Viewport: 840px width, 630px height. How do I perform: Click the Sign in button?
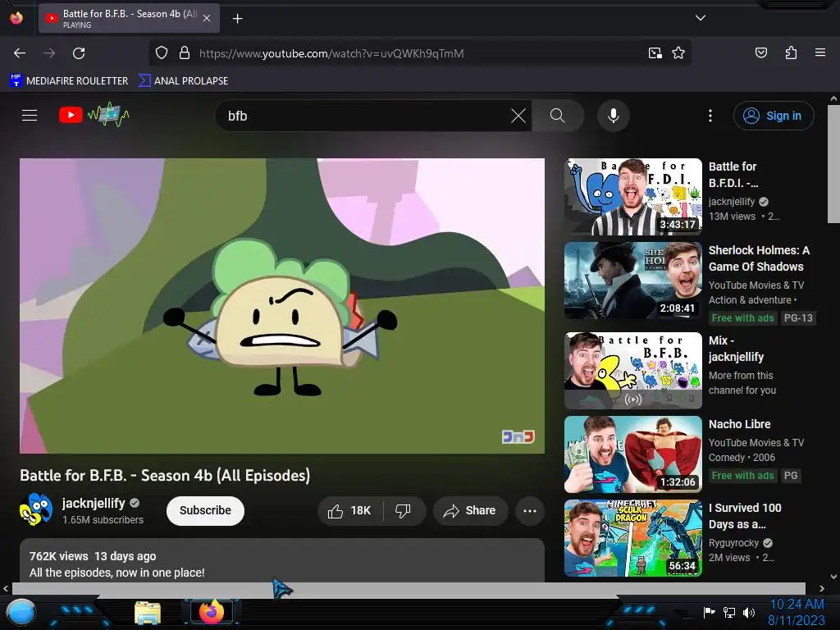click(x=774, y=116)
